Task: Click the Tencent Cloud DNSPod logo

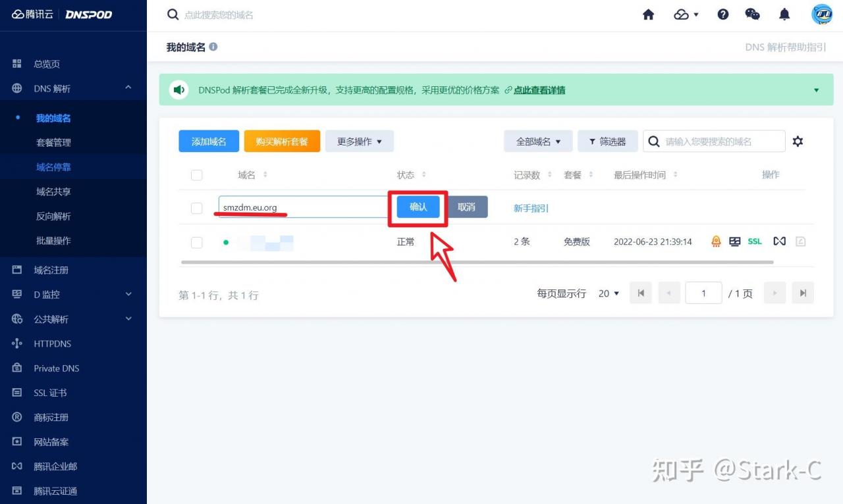Action: coord(62,14)
